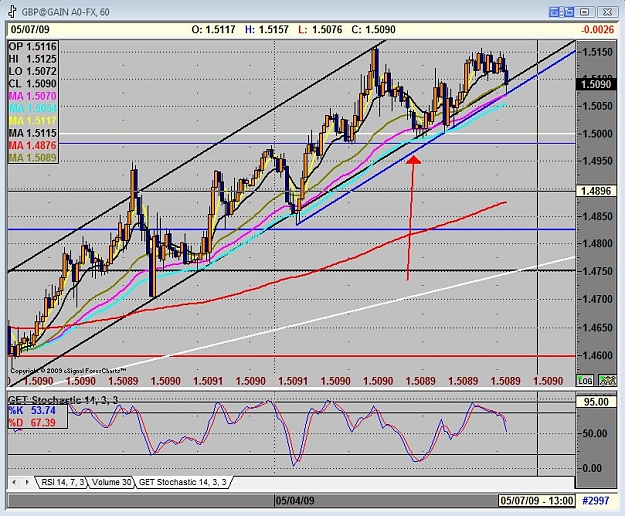
Task: Click the HI 1.5125 cursor readout
Action: (33, 59)
